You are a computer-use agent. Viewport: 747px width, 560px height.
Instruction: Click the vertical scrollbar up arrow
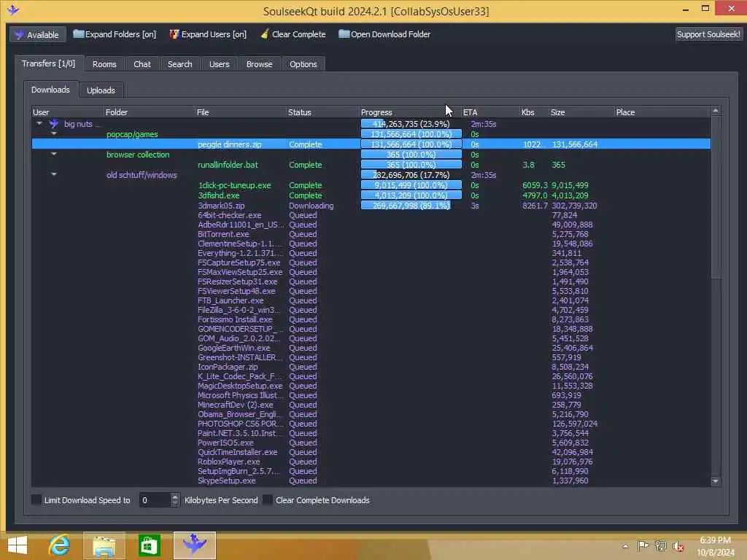[715, 111]
